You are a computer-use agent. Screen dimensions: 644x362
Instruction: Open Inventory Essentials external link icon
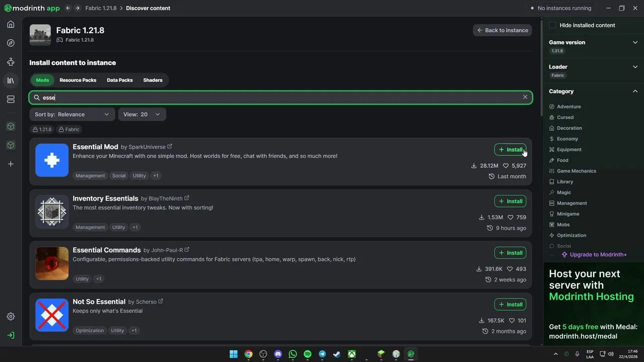(x=187, y=198)
